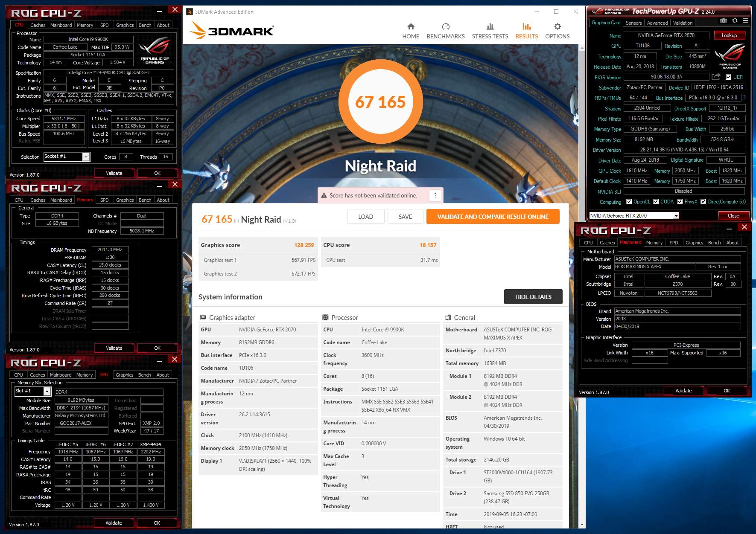This screenshot has height=534, width=756.
Task: Open 3DMark Benchmarks gauge icon
Action: (x=446, y=26)
